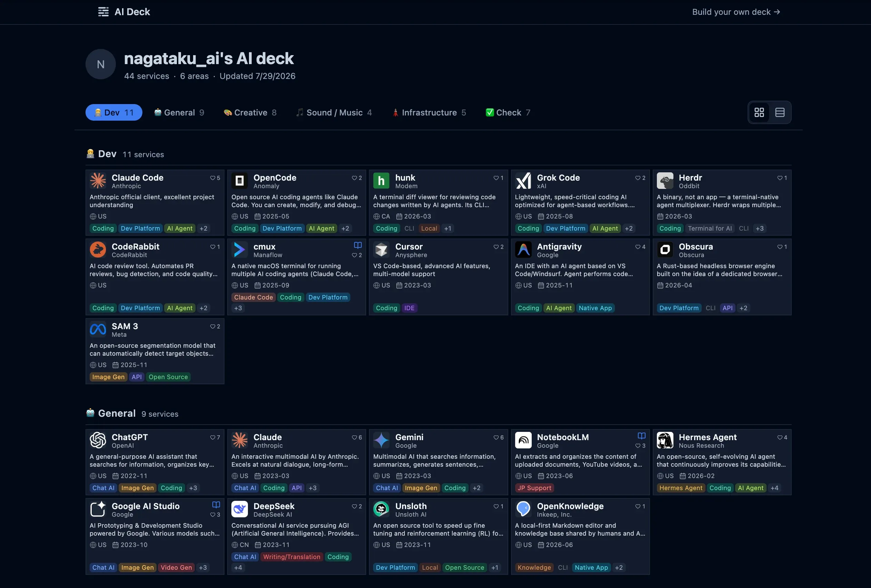Expand the +3 tags on cmux card
871x588 pixels.
[238, 308]
